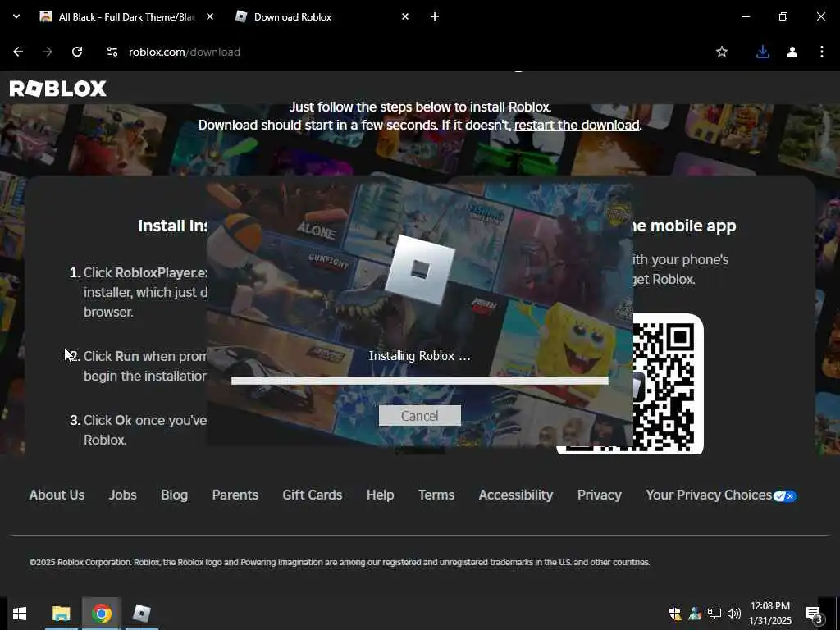Image resolution: width=840 pixels, height=630 pixels.
Task: Open Windows Start menu
Action: click(20, 614)
